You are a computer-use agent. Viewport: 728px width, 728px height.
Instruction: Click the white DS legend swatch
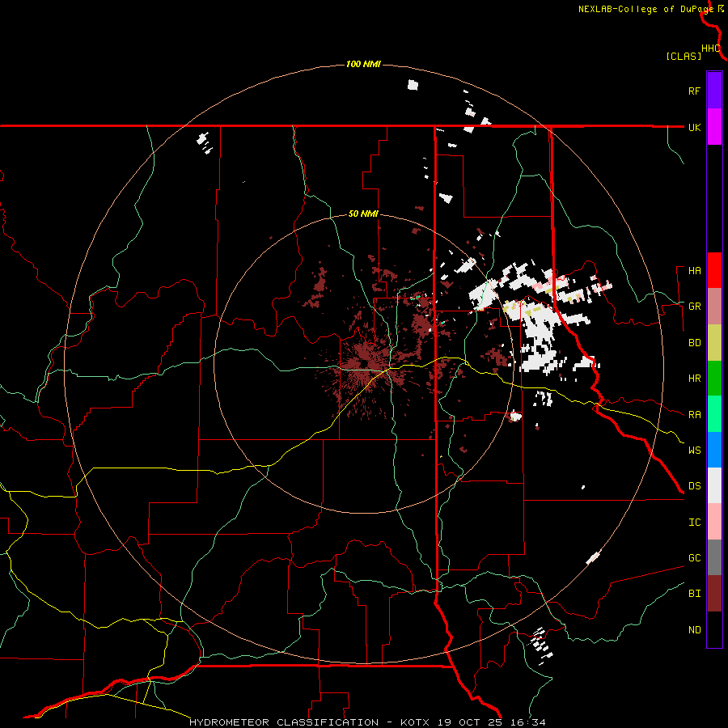[714, 485]
